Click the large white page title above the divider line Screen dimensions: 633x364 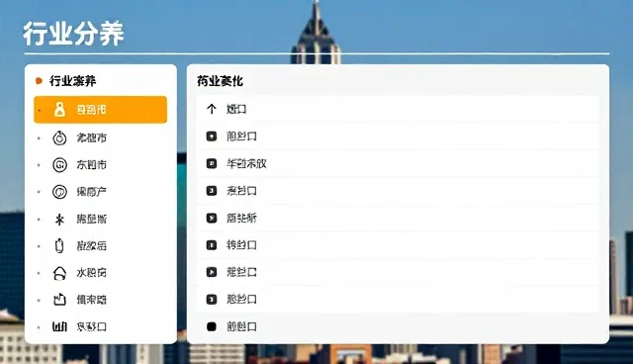coord(73,34)
